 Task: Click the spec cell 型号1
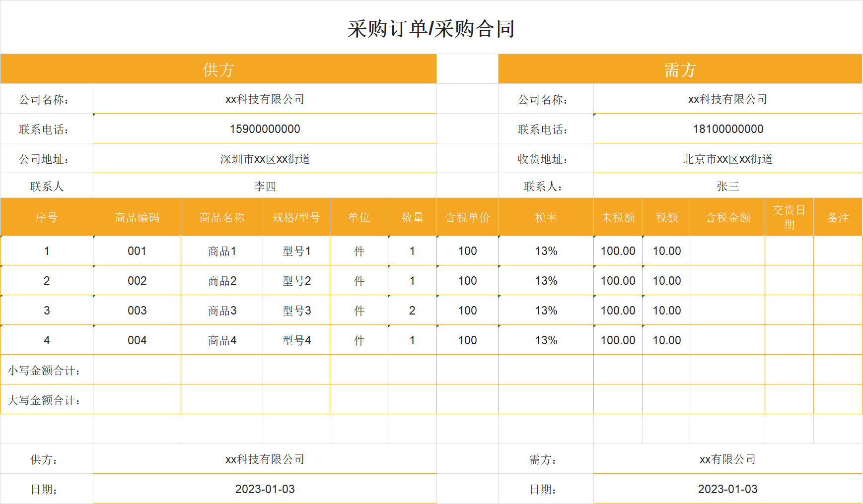[x=296, y=251]
